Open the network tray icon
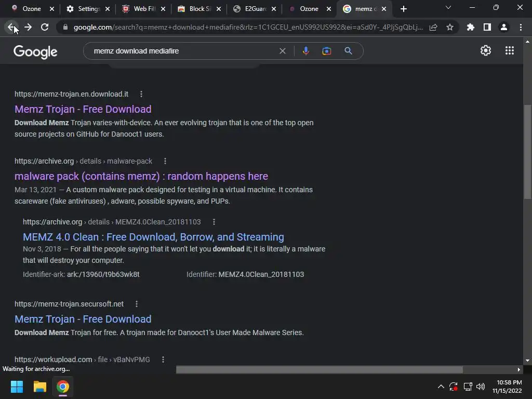The image size is (532, 399). [468, 387]
